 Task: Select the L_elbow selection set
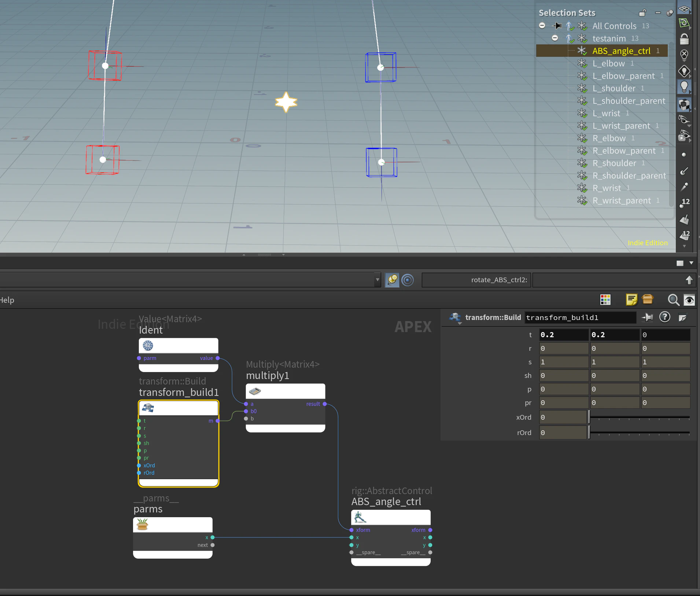[x=608, y=63]
